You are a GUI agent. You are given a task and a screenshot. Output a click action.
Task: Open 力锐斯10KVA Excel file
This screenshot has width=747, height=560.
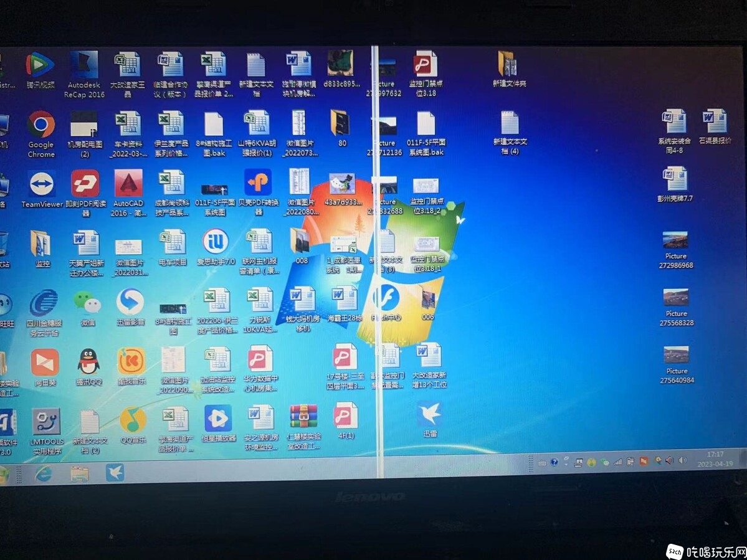coord(260,311)
